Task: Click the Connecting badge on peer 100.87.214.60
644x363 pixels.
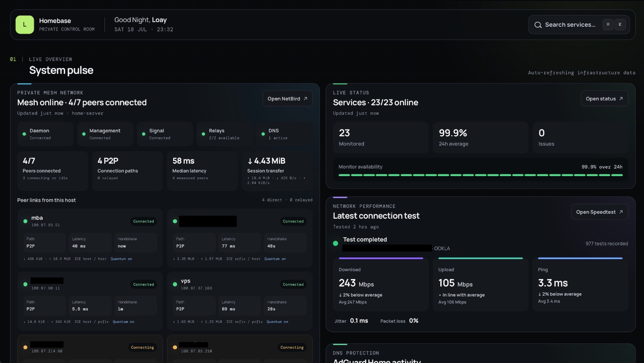Action: point(142,347)
